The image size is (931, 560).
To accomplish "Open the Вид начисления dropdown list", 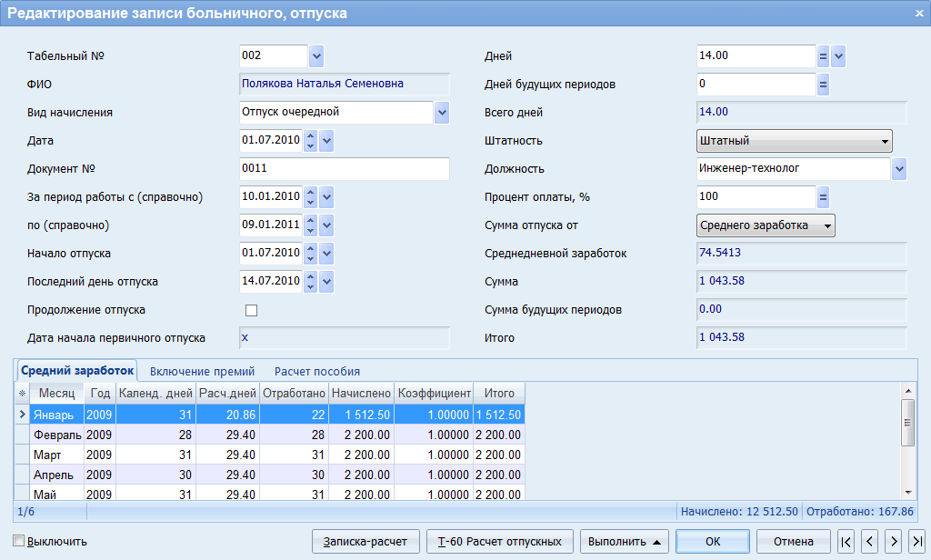I will pyautogui.click(x=442, y=113).
